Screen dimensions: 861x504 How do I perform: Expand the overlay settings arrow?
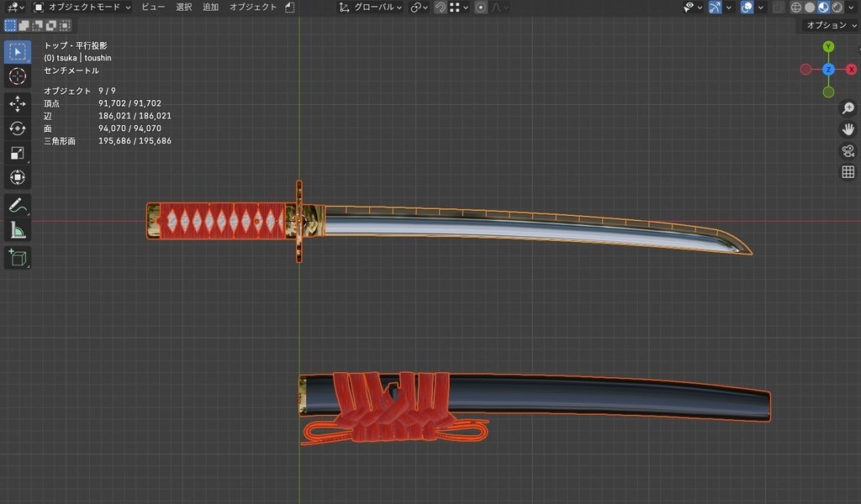pyautogui.click(x=760, y=7)
